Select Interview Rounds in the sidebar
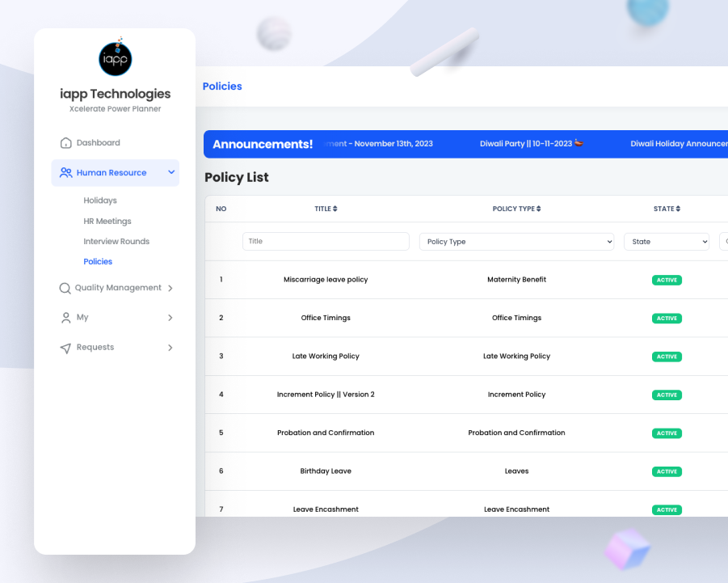Image resolution: width=728 pixels, height=583 pixels. click(x=116, y=241)
